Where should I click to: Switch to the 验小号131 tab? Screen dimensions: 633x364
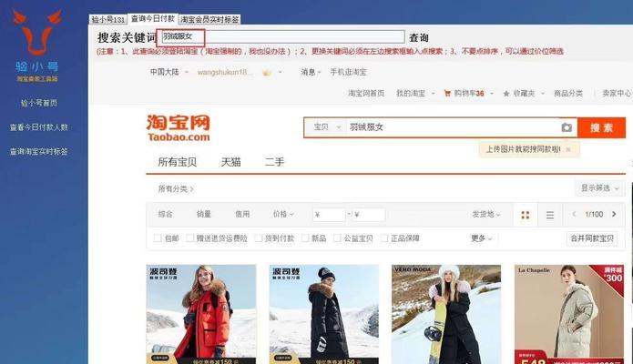pos(108,19)
